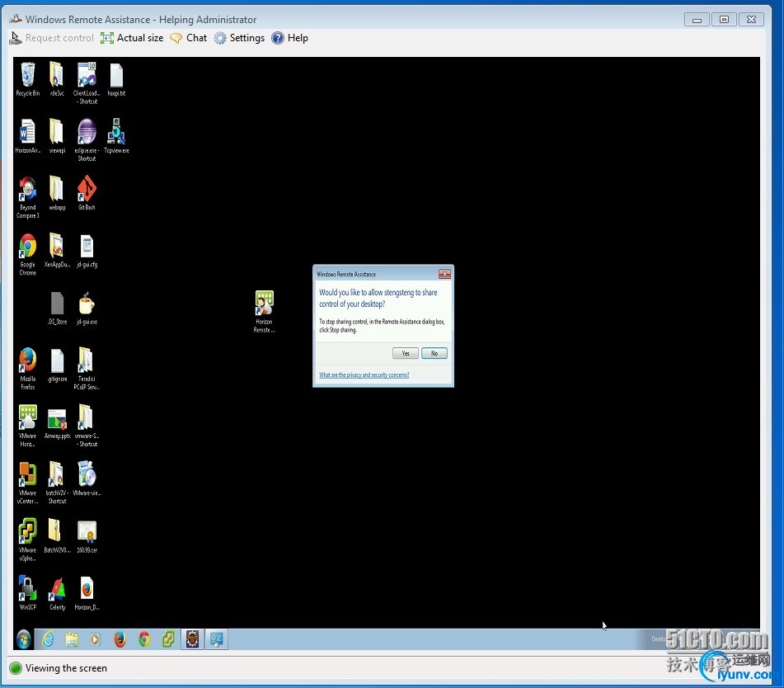Image resolution: width=784 pixels, height=688 pixels.
Task: Open Remote Assistance Settings
Action: 239,38
